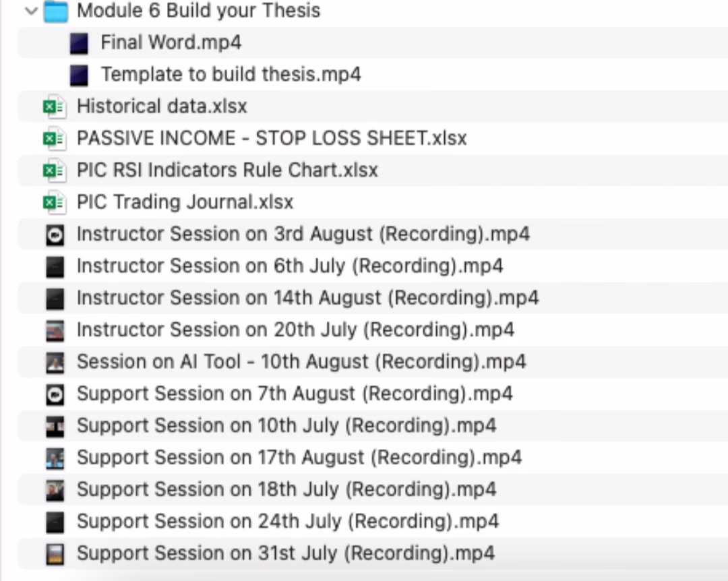Screen dimensions: 728x581
Task: Select Support Session on 24th July recording
Action: [287, 522]
